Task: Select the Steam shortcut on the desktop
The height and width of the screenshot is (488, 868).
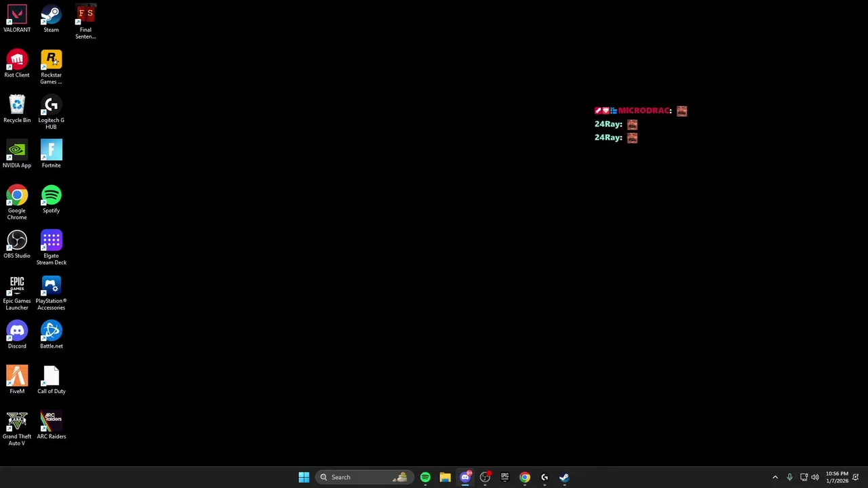Action: (51, 19)
